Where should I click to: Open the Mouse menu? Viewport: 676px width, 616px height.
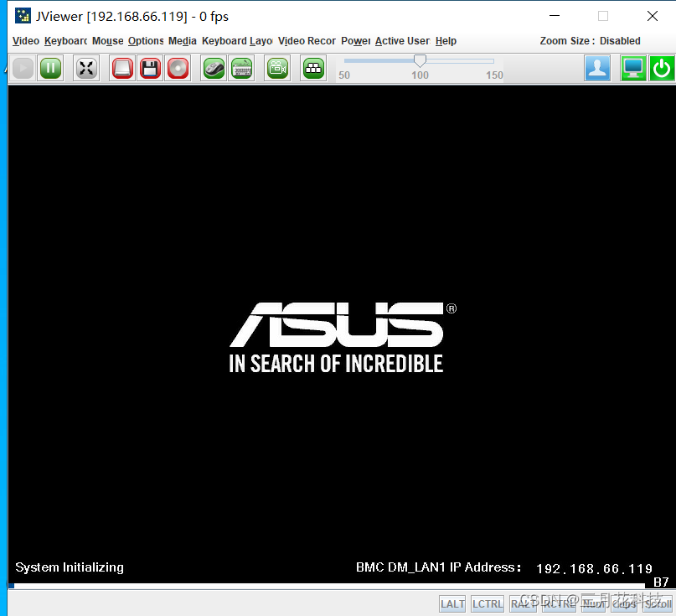tap(108, 41)
